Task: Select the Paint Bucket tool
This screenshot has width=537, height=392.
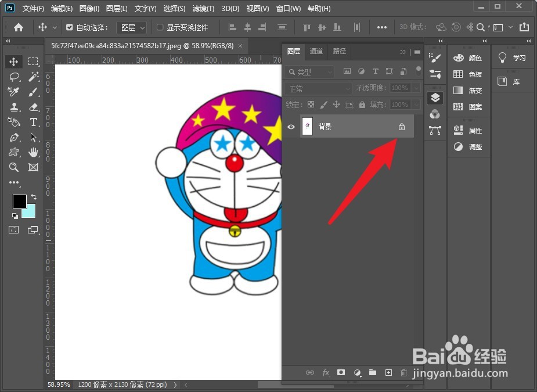Action: click(14, 122)
